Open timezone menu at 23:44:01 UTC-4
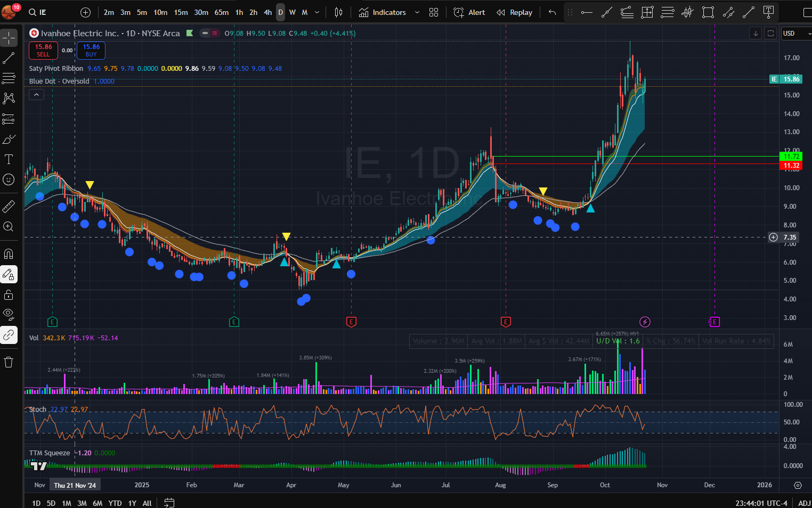The height and width of the screenshot is (508, 812). pyautogui.click(x=761, y=503)
